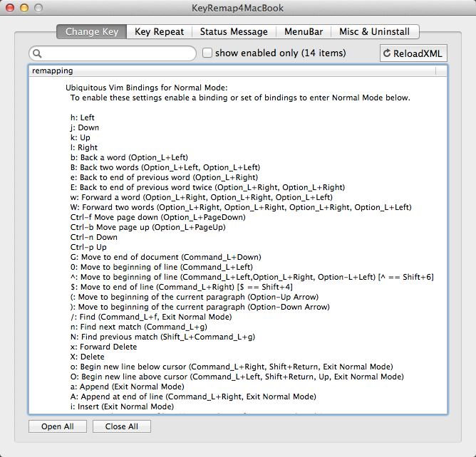Close the KeyRemap4MacBook window
The height and width of the screenshot is (457, 476).
[10, 8]
